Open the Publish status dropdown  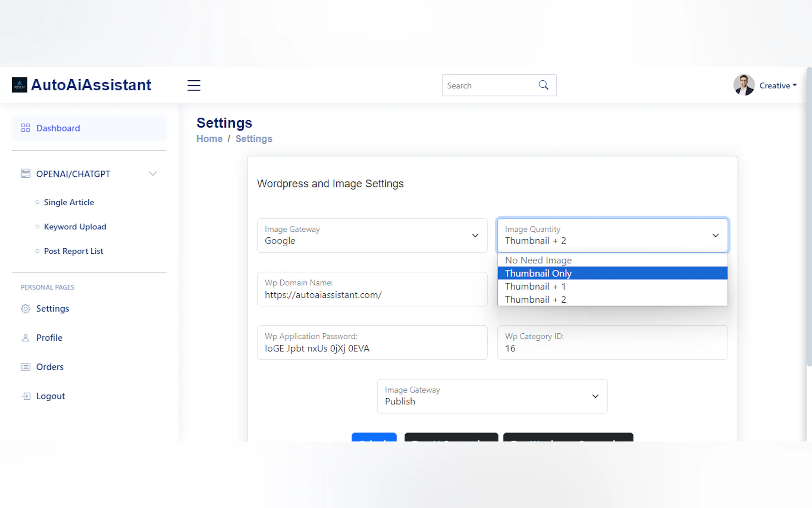pyautogui.click(x=492, y=396)
